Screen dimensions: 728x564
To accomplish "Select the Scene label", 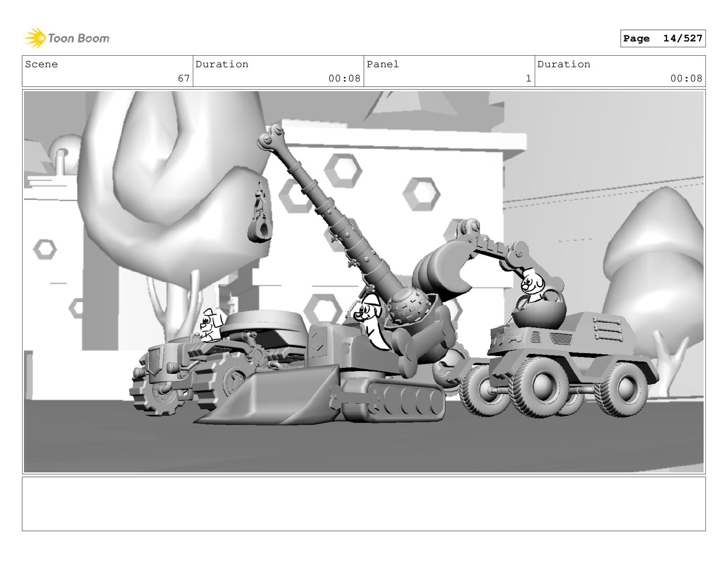I will click(41, 64).
